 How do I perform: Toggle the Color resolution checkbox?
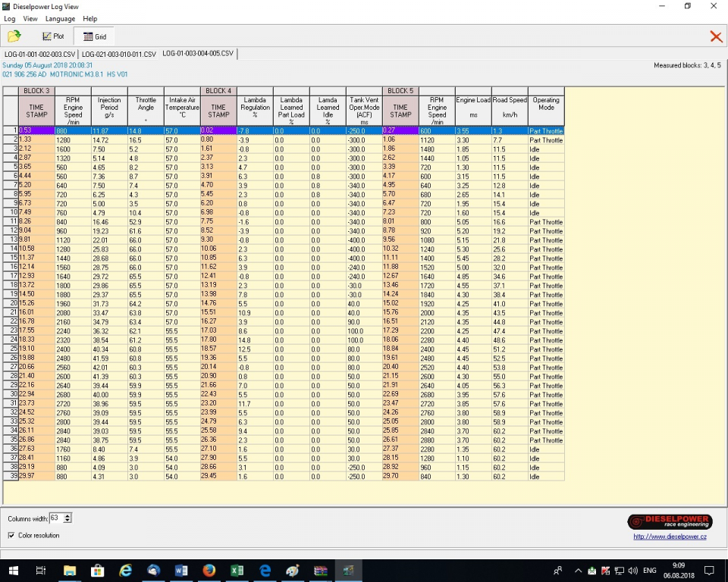(x=11, y=536)
